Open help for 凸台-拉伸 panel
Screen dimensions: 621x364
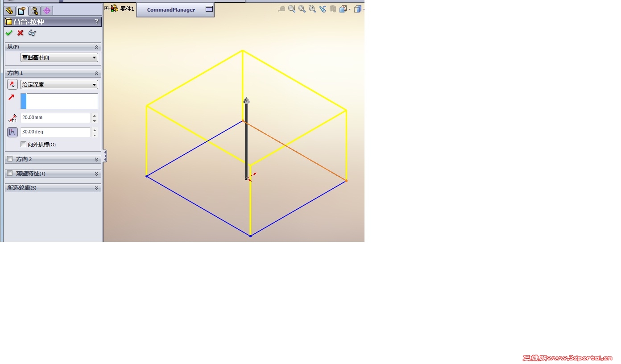[96, 21]
